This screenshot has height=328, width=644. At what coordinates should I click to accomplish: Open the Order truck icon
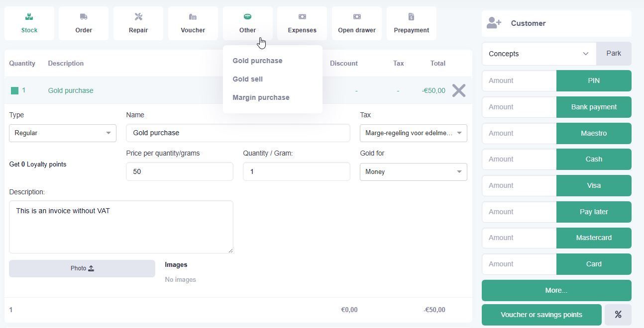[x=84, y=17]
